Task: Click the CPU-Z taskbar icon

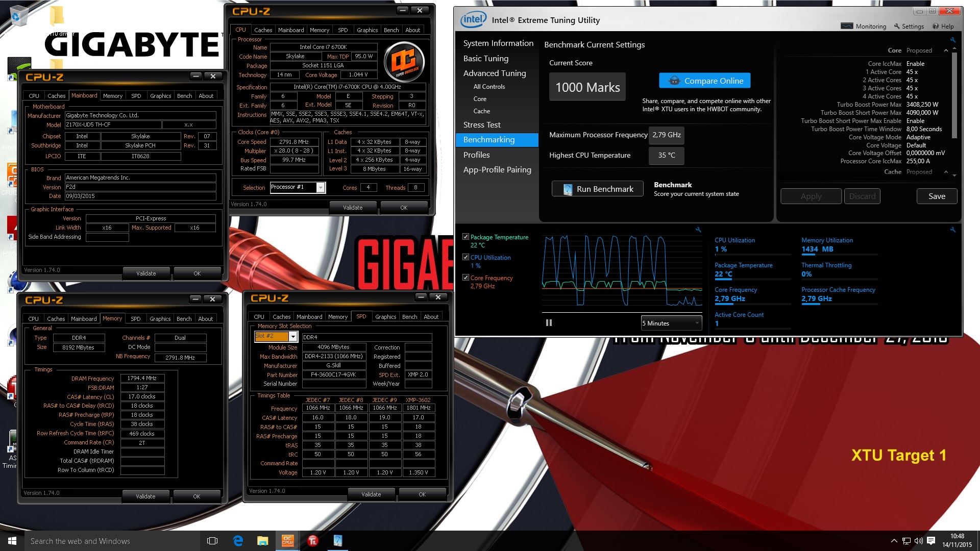Action: (288, 541)
